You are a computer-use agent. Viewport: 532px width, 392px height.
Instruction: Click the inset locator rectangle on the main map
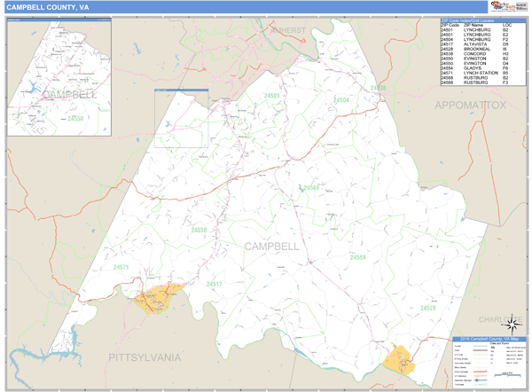pos(181,119)
